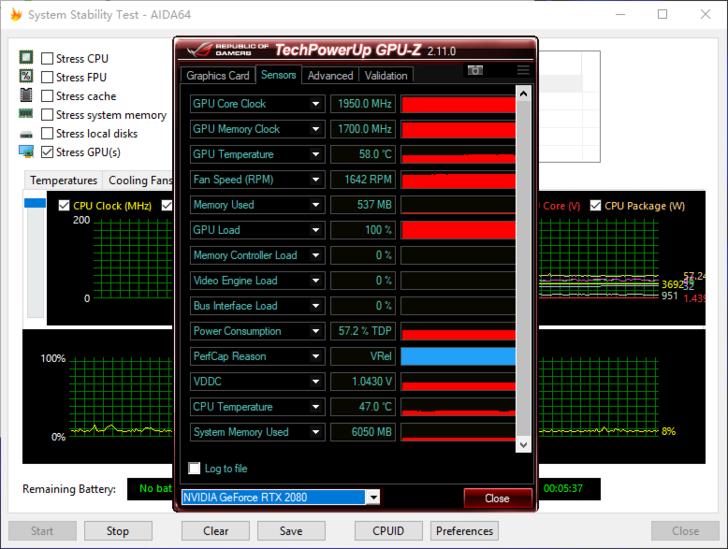Open the VDDC sensor dropdown

click(316, 381)
